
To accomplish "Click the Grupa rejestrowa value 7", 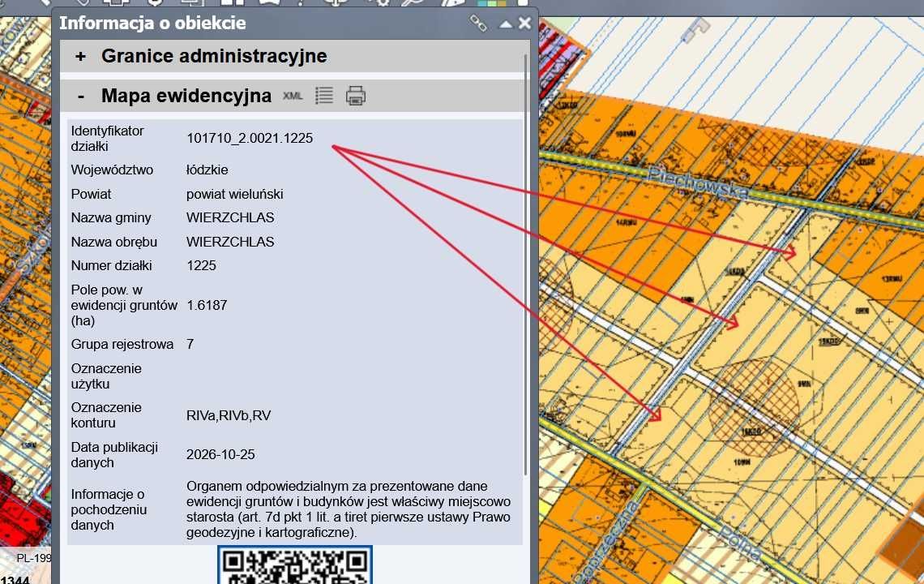I will (190, 345).
